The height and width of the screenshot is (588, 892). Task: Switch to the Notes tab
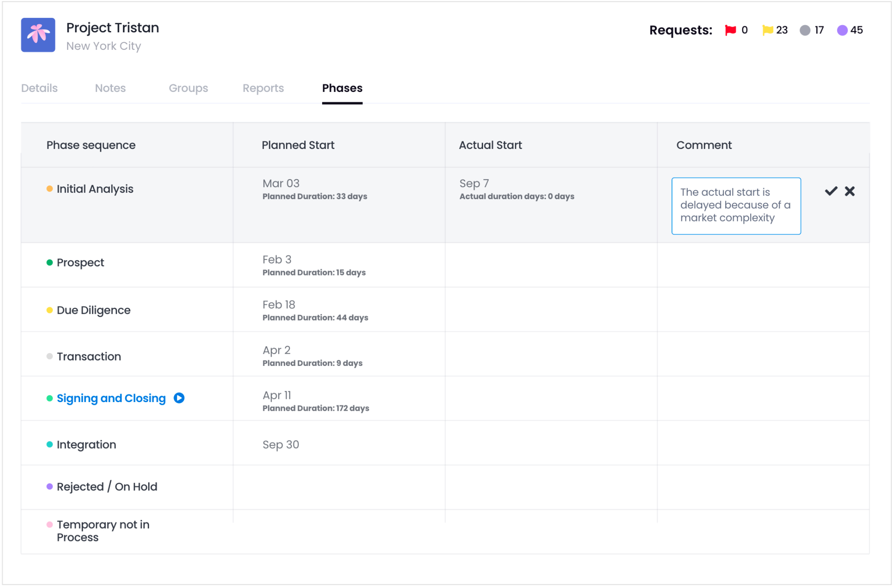pyautogui.click(x=110, y=88)
